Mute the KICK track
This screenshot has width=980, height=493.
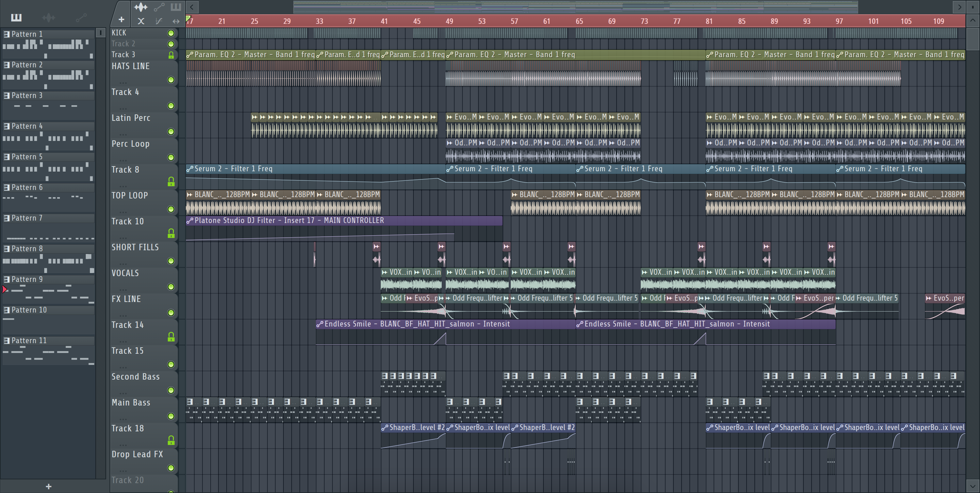coord(171,33)
